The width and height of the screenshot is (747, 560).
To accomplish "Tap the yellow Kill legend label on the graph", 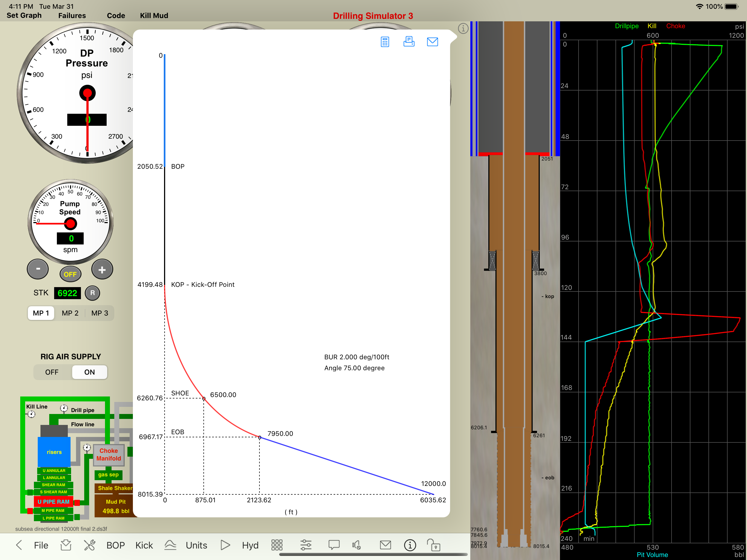I will (652, 26).
